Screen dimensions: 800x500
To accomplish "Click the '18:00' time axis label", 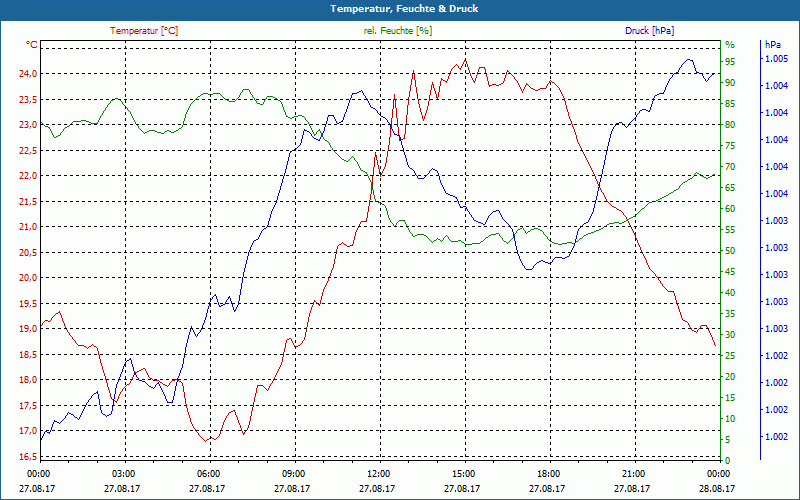I will (549, 473).
